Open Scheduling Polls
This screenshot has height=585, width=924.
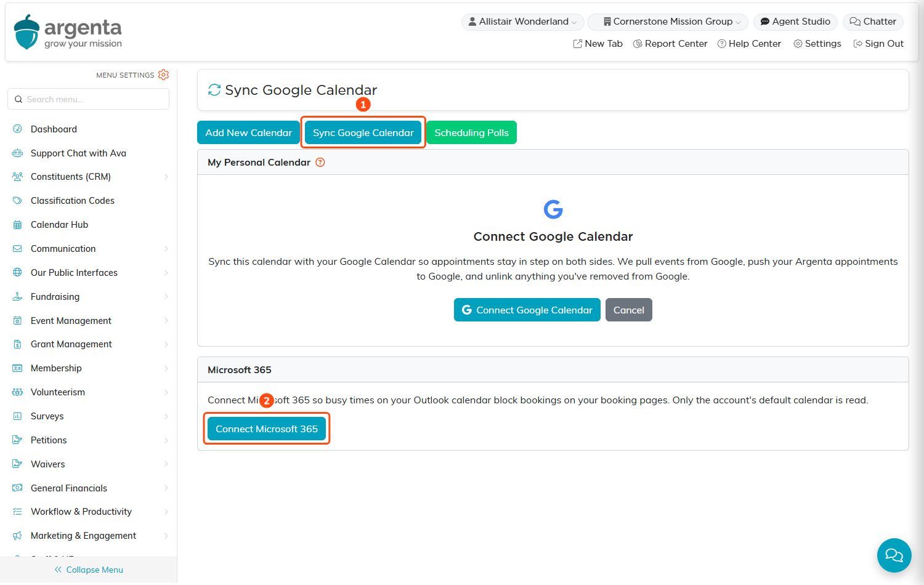coord(471,132)
